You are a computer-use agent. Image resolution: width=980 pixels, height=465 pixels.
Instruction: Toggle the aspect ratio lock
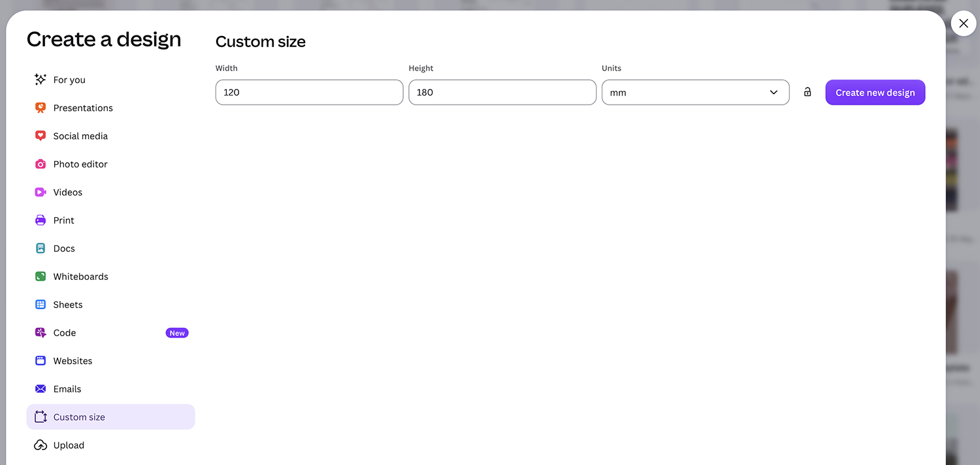[x=808, y=92]
